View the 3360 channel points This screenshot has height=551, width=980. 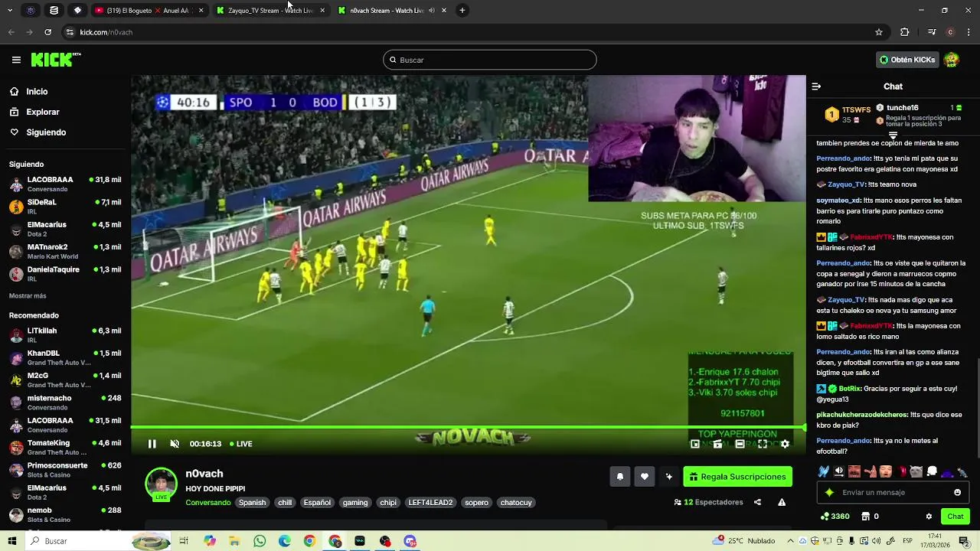835,517
